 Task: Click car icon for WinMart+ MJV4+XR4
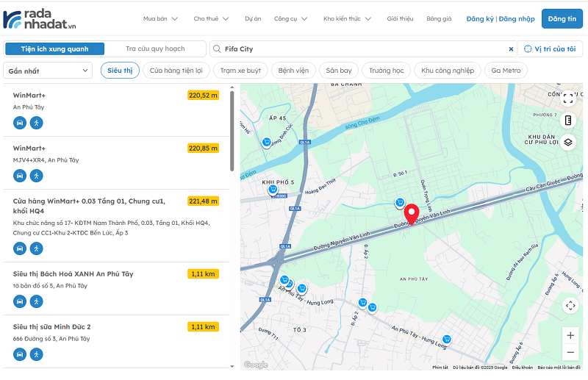(x=20, y=176)
